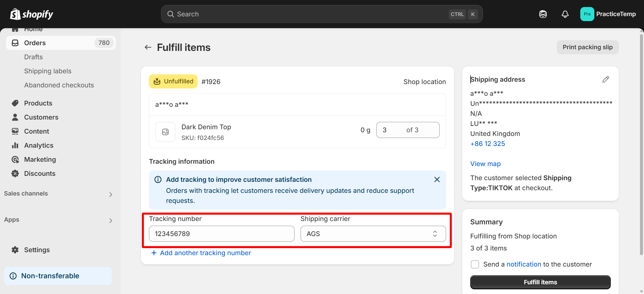Viewport: 644px width, 294px height.
Task: Open Analytics from the sidebar
Action: (x=39, y=145)
